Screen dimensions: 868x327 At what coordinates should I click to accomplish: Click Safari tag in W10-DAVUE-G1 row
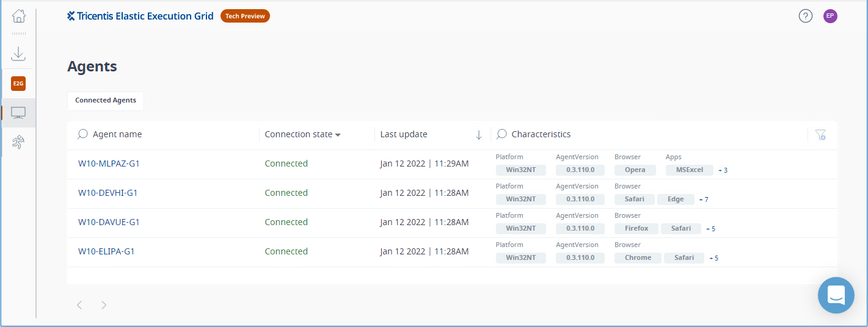[680, 229]
